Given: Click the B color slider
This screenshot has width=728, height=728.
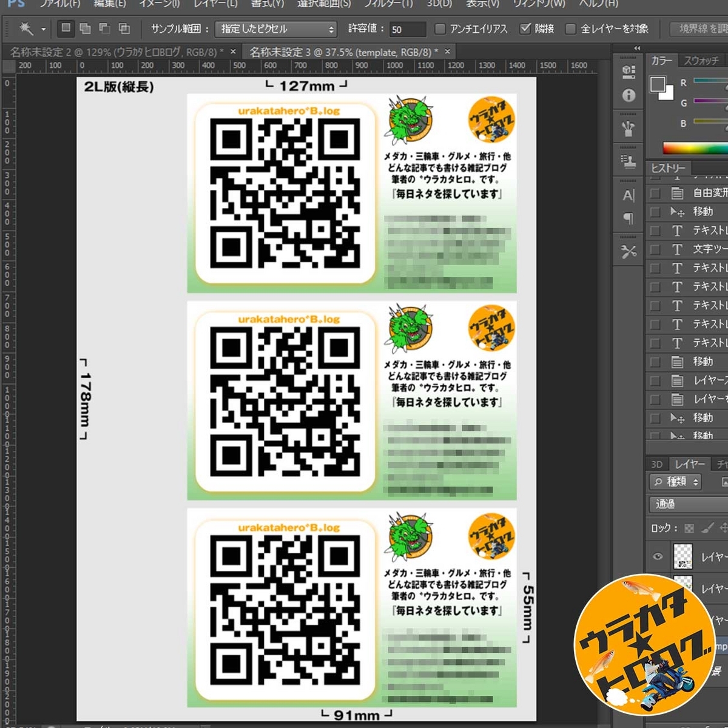Looking at the screenshot, I should 710,121.
